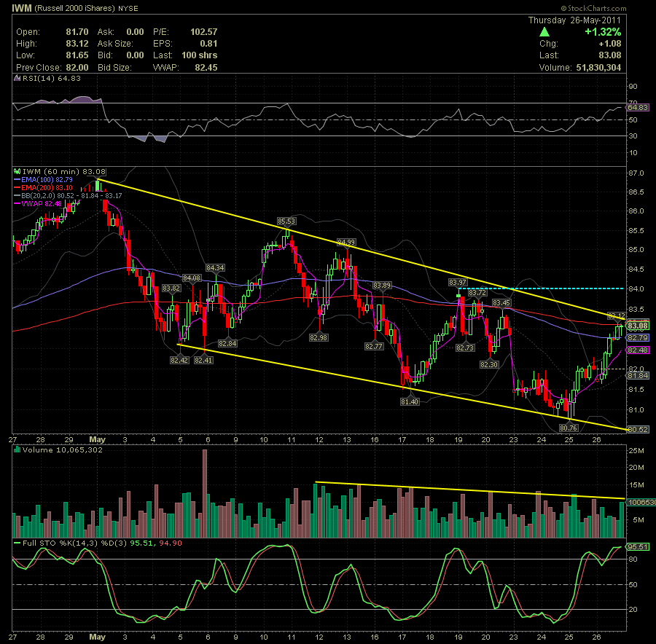The width and height of the screenshot is (656, 644).
Task: Click the 81.40 swing low label
Action: click(410, 401)
